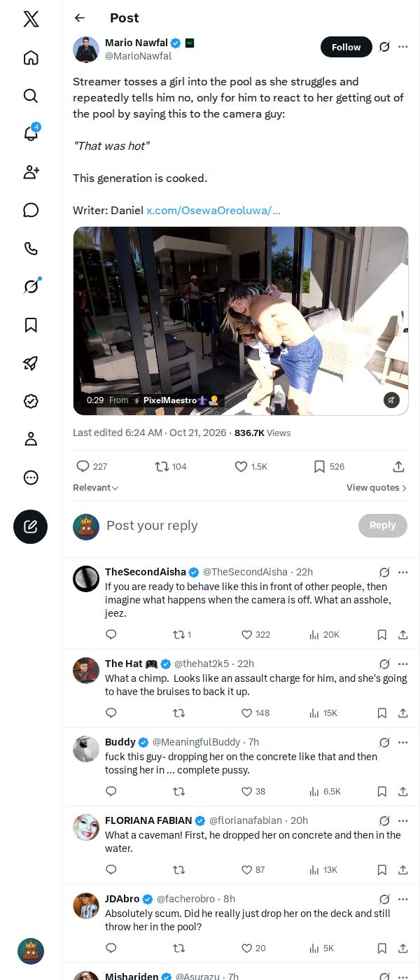This screenshot has height=980, width=420.
Task: Click View quotes link
Action: (377, 488)
